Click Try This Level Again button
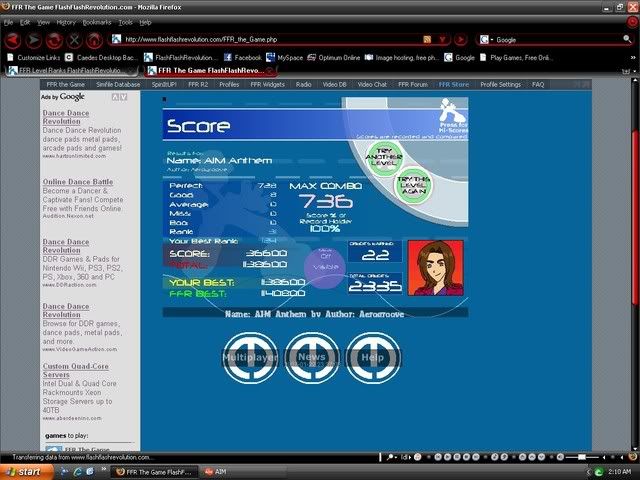This screenshot has width=640, height=480. pos(412,185)
